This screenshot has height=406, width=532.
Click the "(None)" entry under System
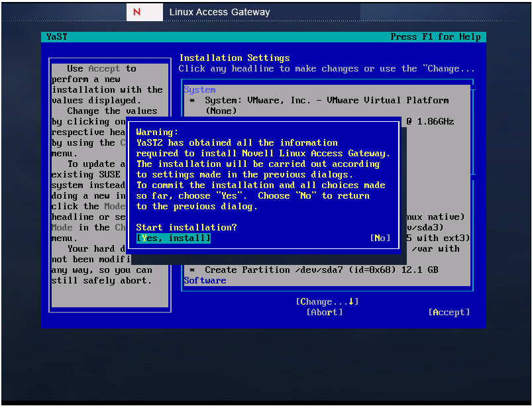[x=221, y=111]
